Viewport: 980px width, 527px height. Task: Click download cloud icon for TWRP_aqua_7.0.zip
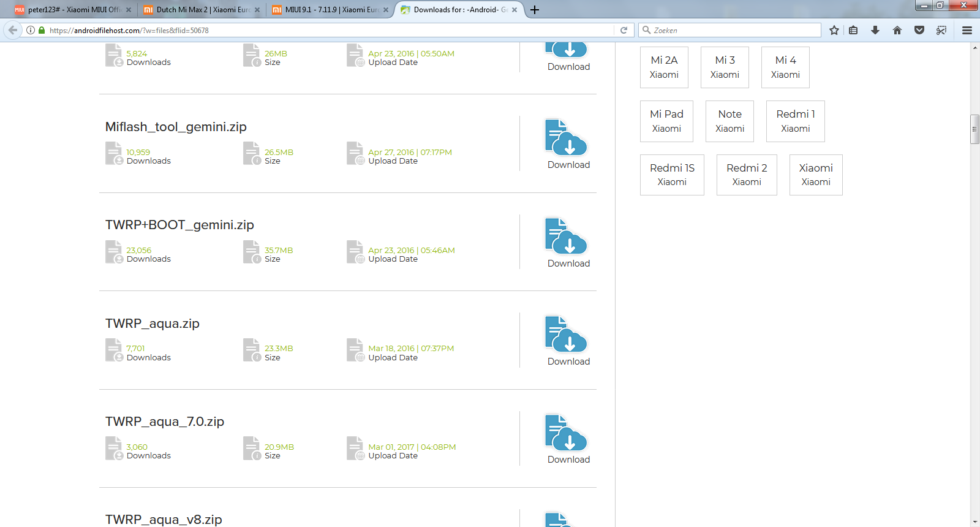click(567, 433)
